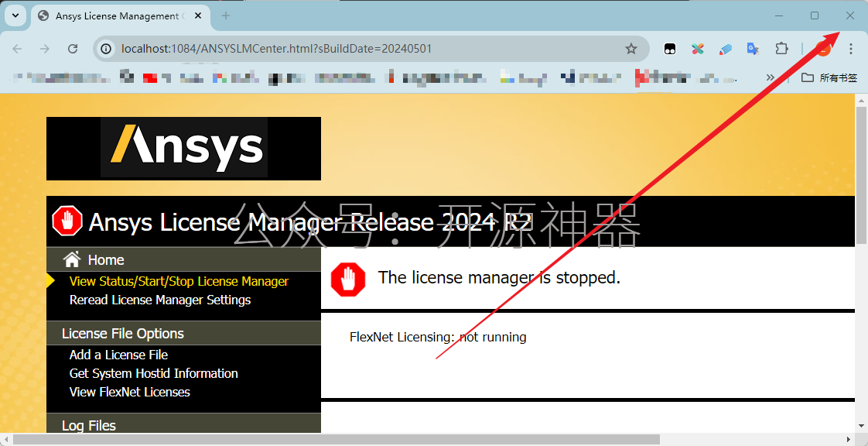Image resolution: width=868 pixels, height=446 pixels.
Task: Close the browser window
Action: click(849, 15)
